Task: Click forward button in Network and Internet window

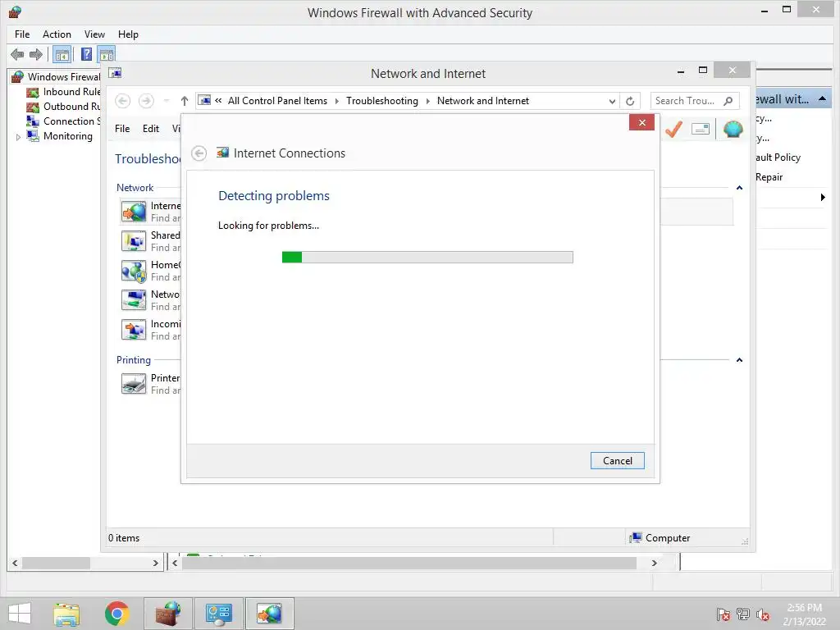Action: coord(146,101)
